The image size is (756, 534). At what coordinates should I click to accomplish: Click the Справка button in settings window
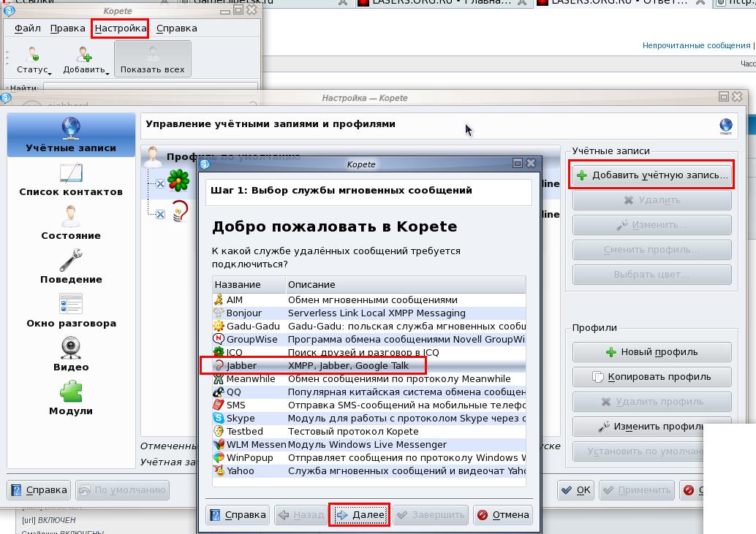point(39,490)
